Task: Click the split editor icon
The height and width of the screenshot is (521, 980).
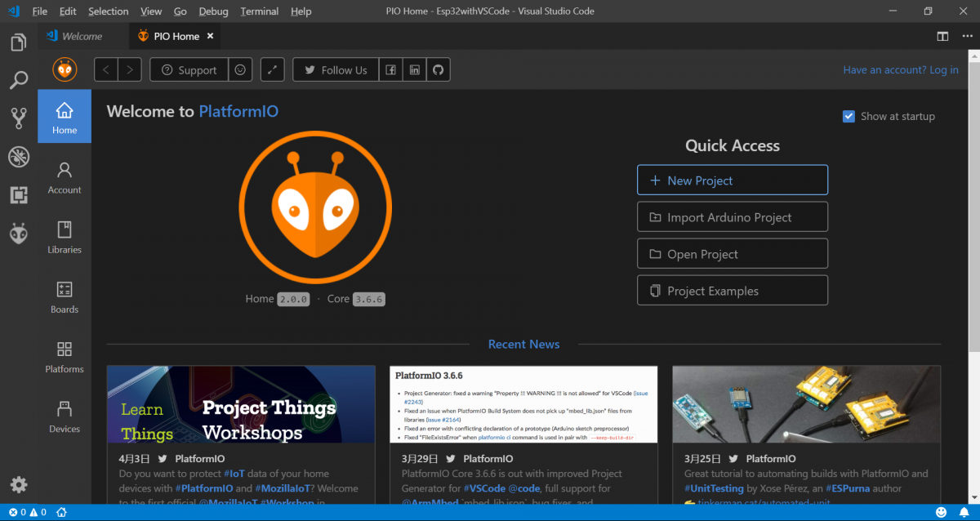Action: (x=942, y=36)
